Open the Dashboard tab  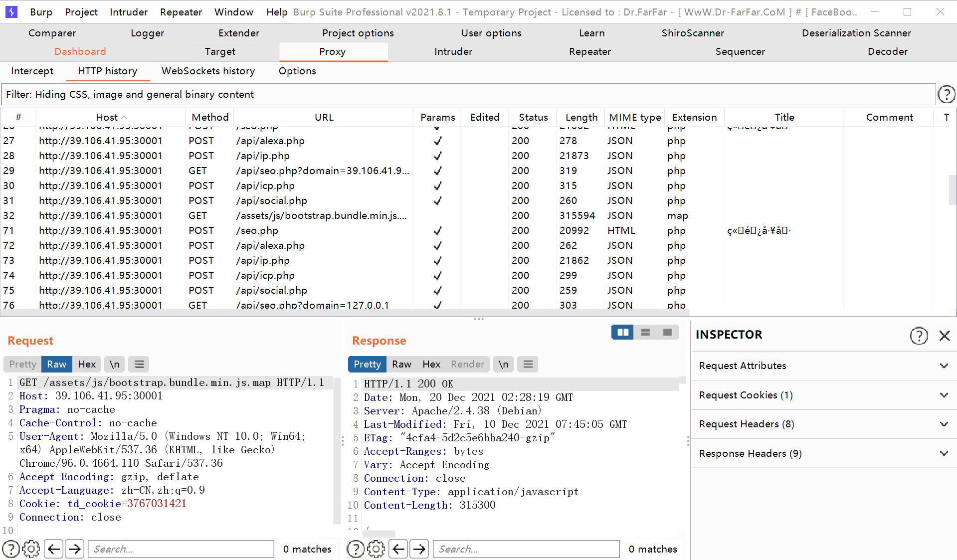[80, 51]
